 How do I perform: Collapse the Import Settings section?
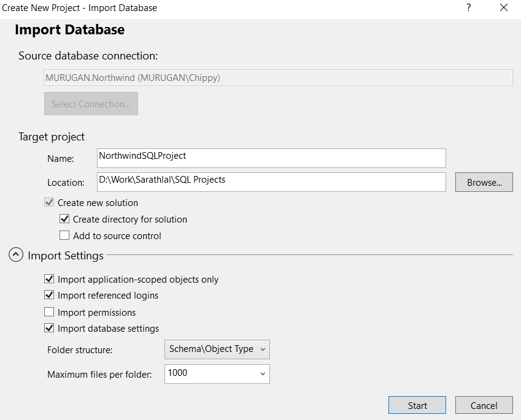coord(17,255)
